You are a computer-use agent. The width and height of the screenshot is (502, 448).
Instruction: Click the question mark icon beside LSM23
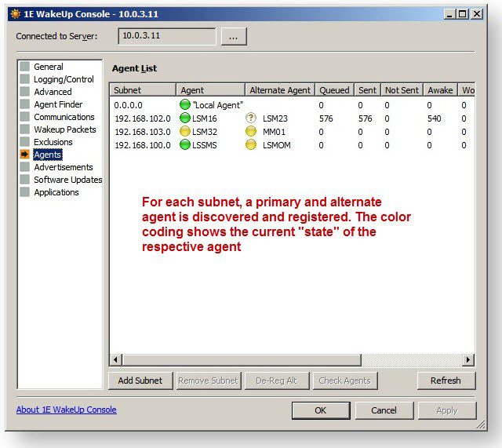click(x=251, y=118)
